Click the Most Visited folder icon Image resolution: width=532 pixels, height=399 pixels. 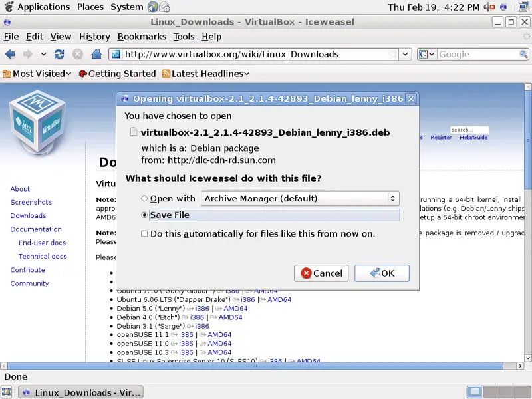click(x=7, y=74)
